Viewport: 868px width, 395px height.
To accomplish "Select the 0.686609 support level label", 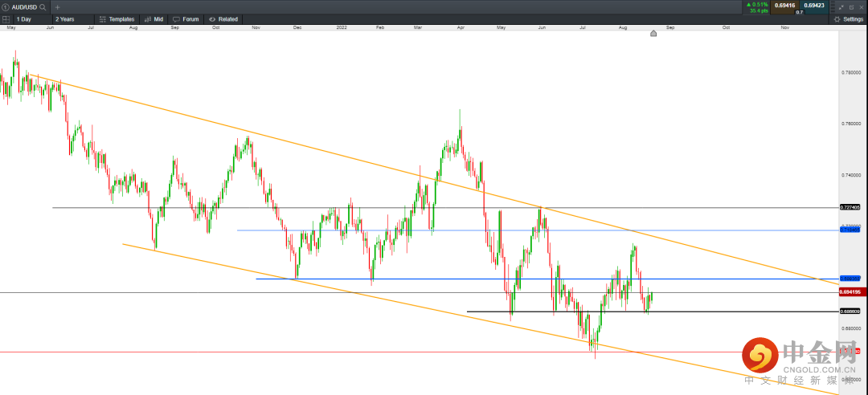I will 850,312.
